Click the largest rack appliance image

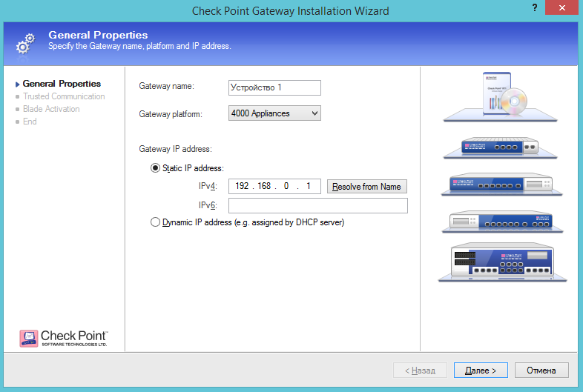point(502,262)
